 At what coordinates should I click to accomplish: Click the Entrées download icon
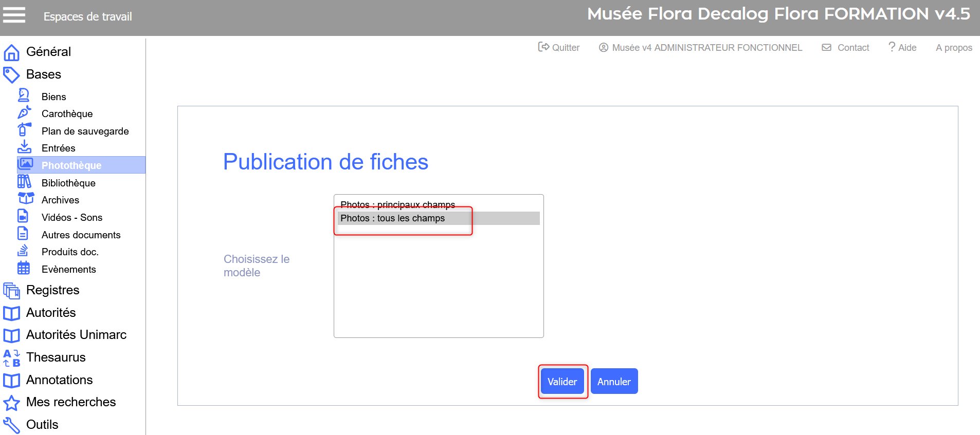click(x=24, y=147)
